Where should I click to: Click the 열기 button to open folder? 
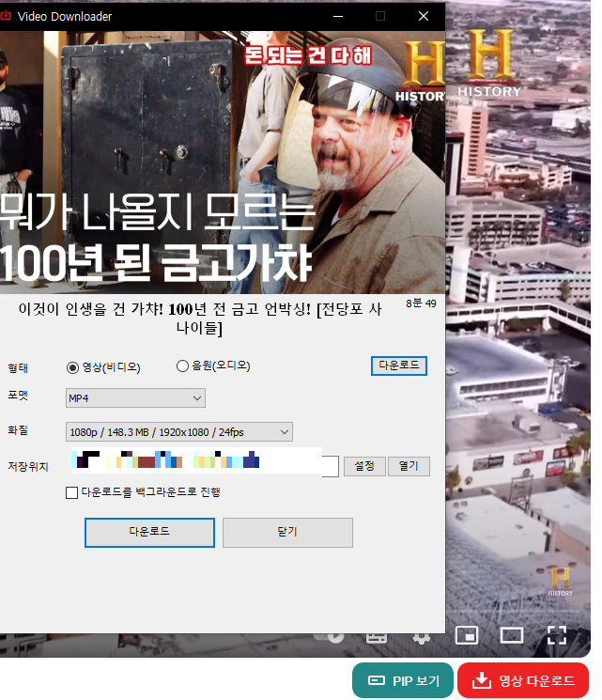point(409,466)
